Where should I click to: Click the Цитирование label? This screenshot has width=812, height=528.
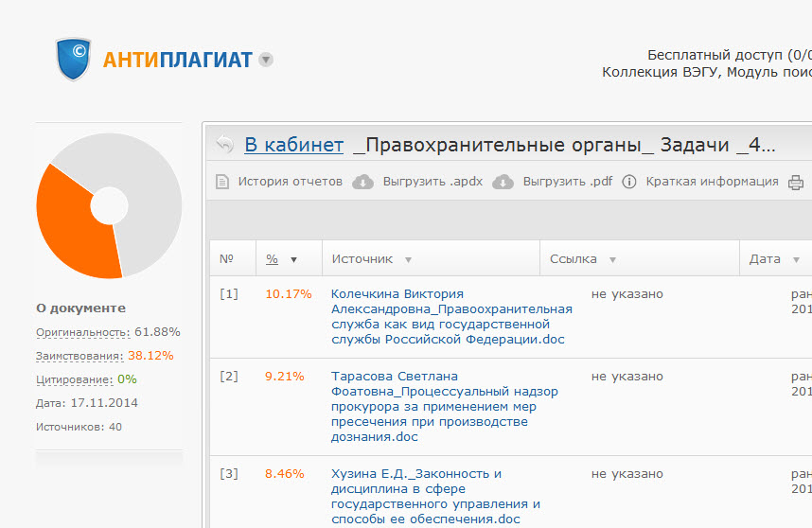tap(75, 379)
